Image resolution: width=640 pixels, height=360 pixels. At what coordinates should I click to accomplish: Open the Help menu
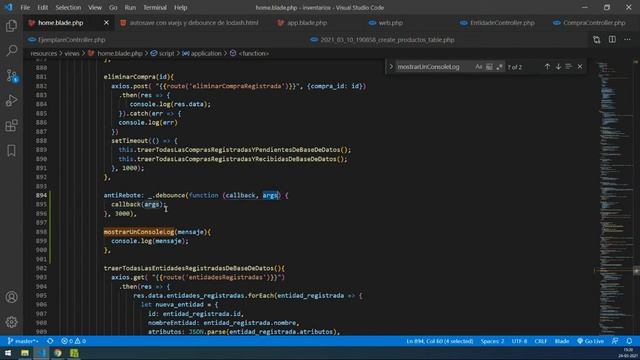click(180, 7)
